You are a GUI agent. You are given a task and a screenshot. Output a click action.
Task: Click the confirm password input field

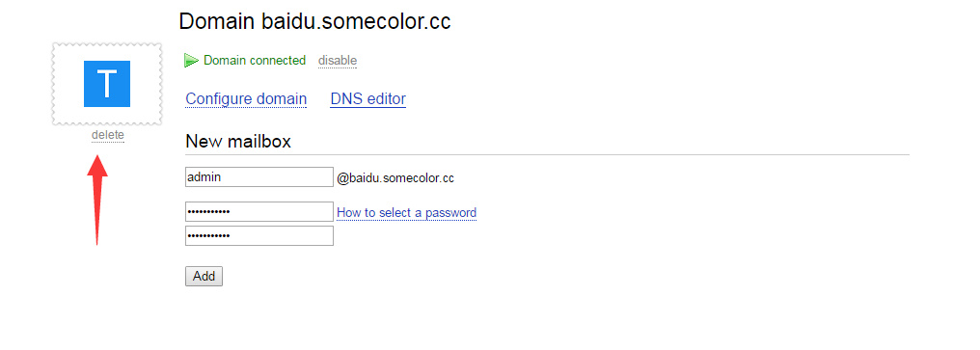(259, 235)
